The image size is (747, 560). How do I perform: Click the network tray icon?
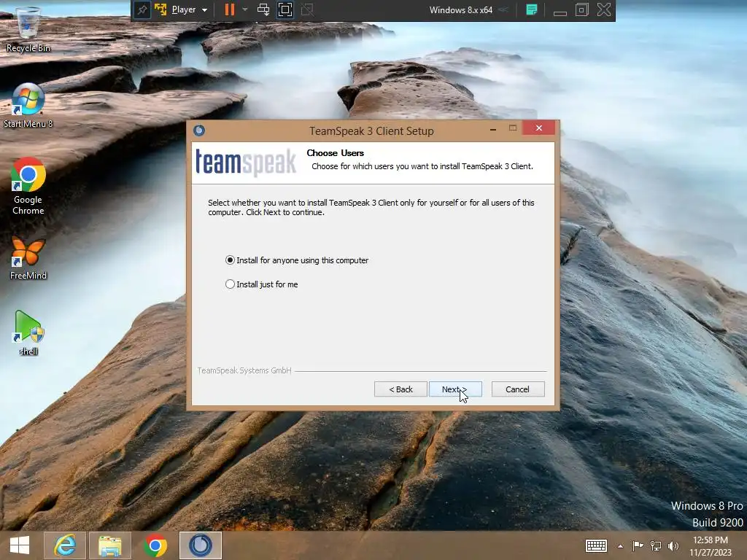[x=656, y=545]
